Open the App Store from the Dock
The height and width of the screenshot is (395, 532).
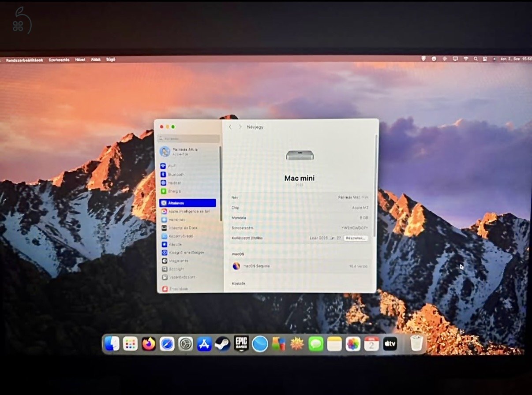tap(204, 343)
